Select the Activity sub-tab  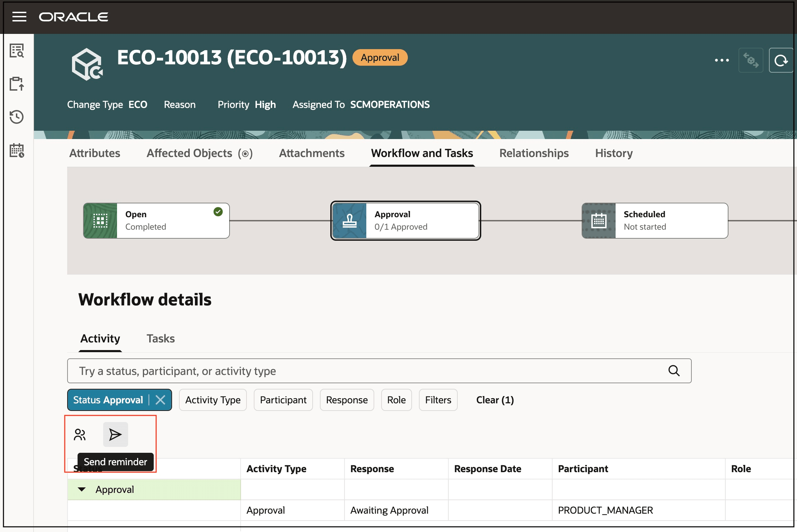click(x=100, y=339)
